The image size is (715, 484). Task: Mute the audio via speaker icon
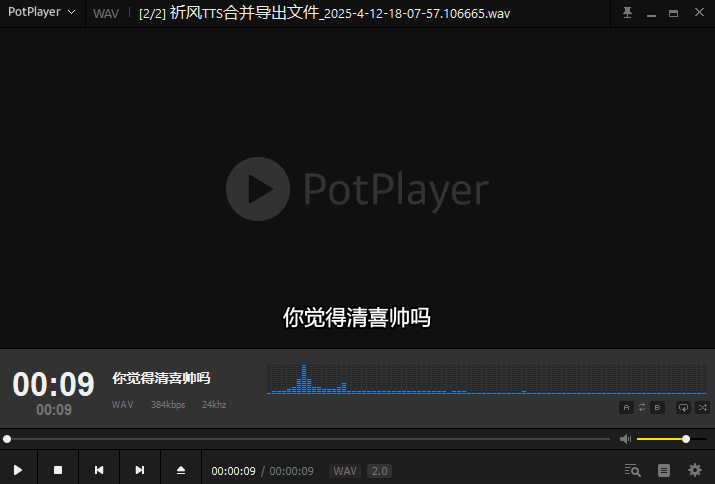625,439
